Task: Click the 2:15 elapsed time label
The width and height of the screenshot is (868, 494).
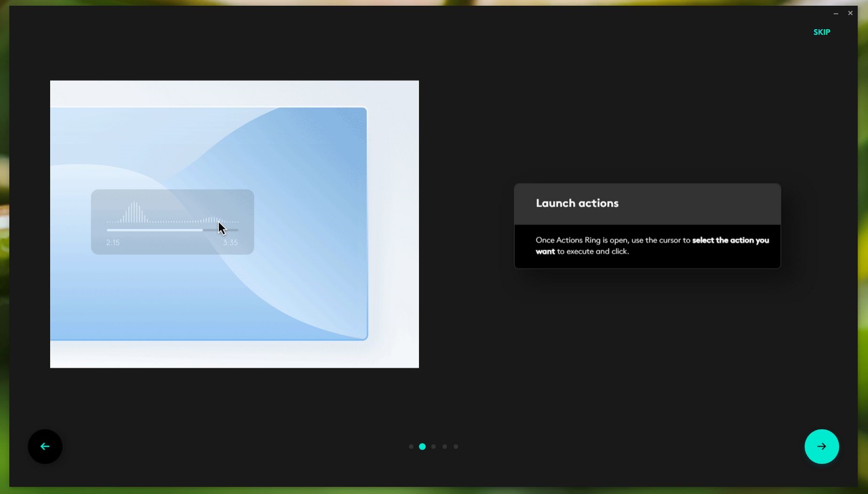Action: tap(113, 243)
